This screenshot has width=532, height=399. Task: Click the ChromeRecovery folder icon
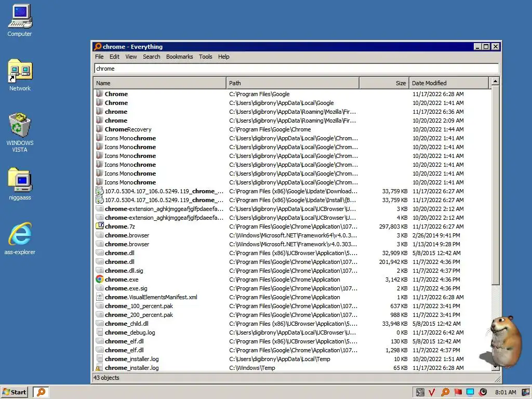(99, 129)
